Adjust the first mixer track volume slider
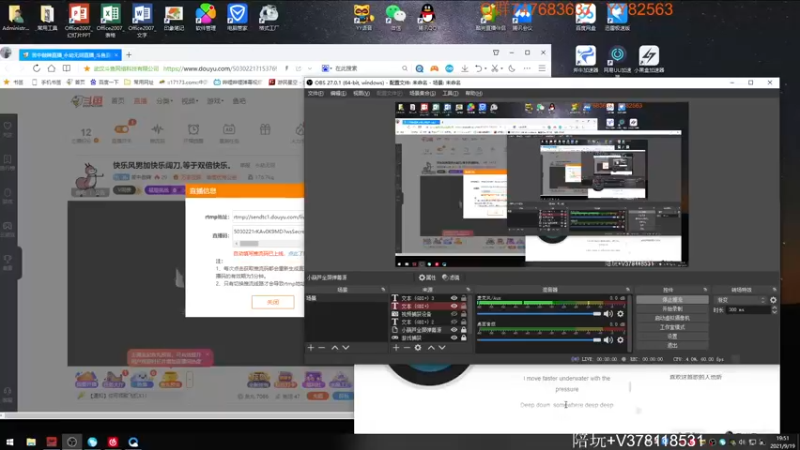The image size is (800, 450). (x=539, y=314)
